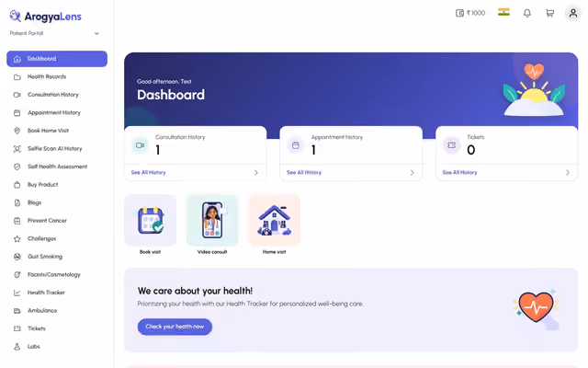
Task: Click chevron arrow on Appointment History card
Action: tap(413, 173)
